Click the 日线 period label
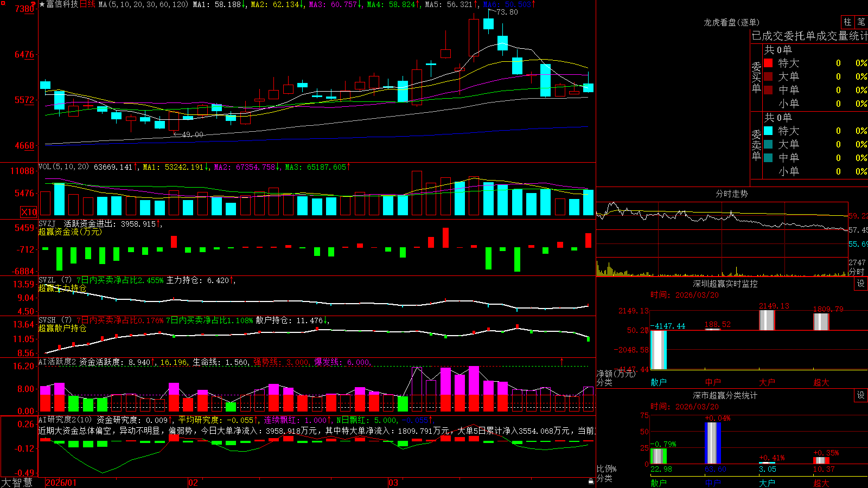Viewport: 868px width, 488px height. (x=87, y=4)
